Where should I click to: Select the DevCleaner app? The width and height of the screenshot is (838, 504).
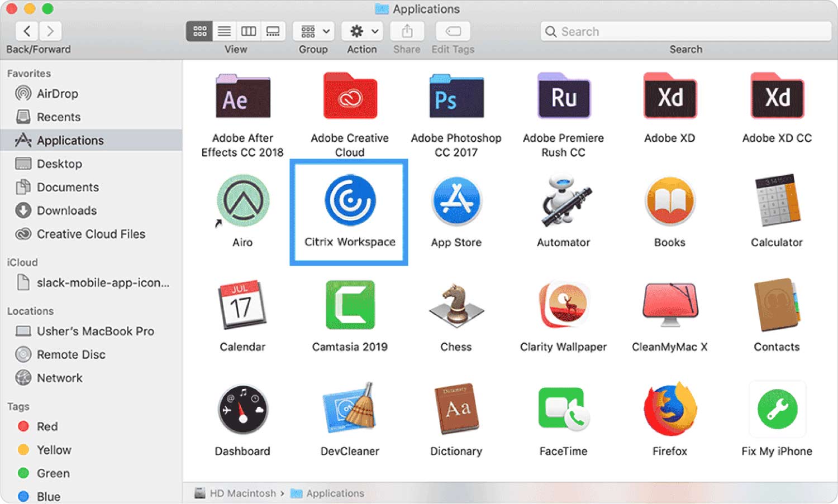coord(350,409)
